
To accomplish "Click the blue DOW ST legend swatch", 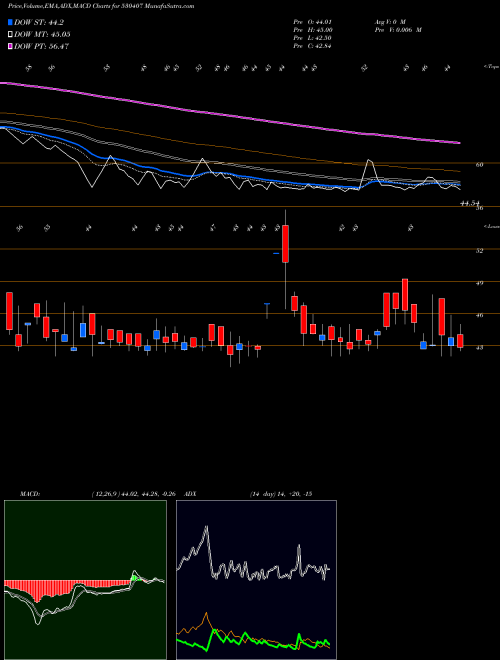I will [10, 23].
